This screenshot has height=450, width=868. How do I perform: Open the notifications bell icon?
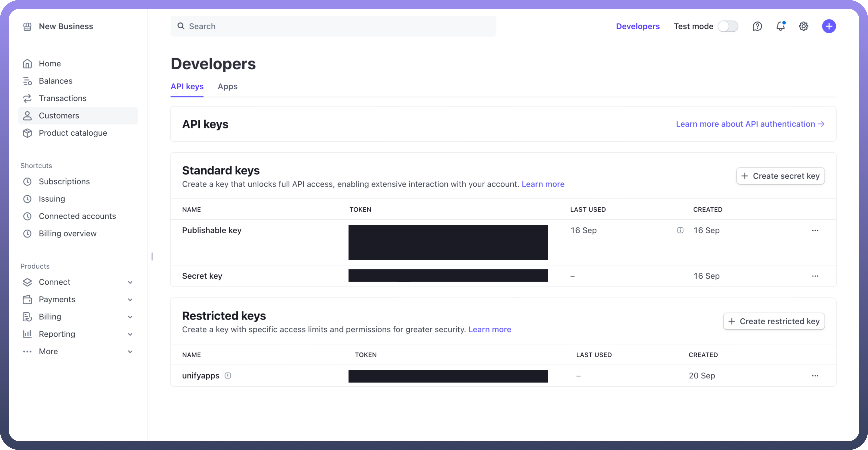coord(780,26)
